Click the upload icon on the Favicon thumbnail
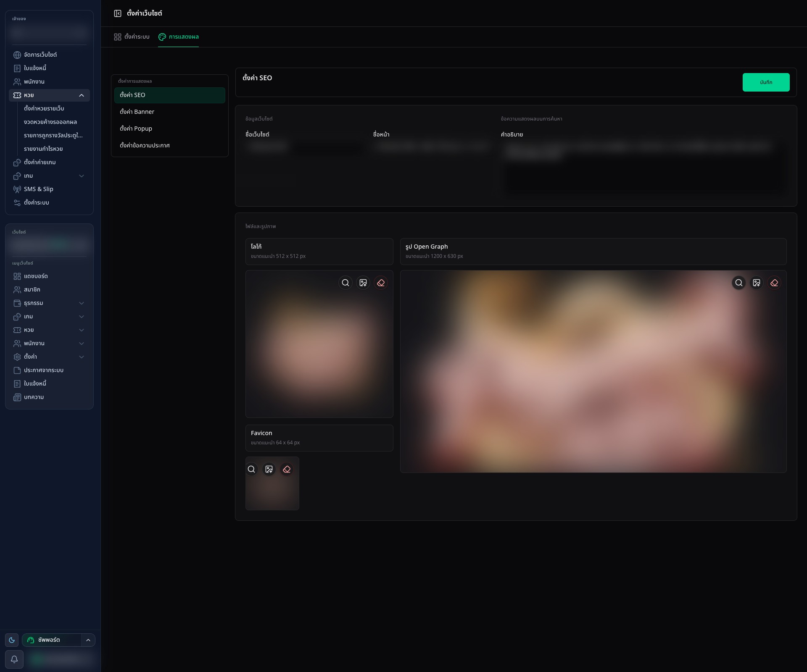Viewport: 807px width, 672px height. coord(269,469)
